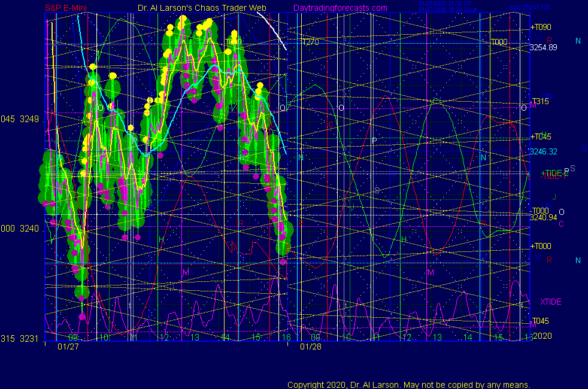The image size is (588, 389).
Task: Click the T045 label above 2020
Action: (540, 321)
